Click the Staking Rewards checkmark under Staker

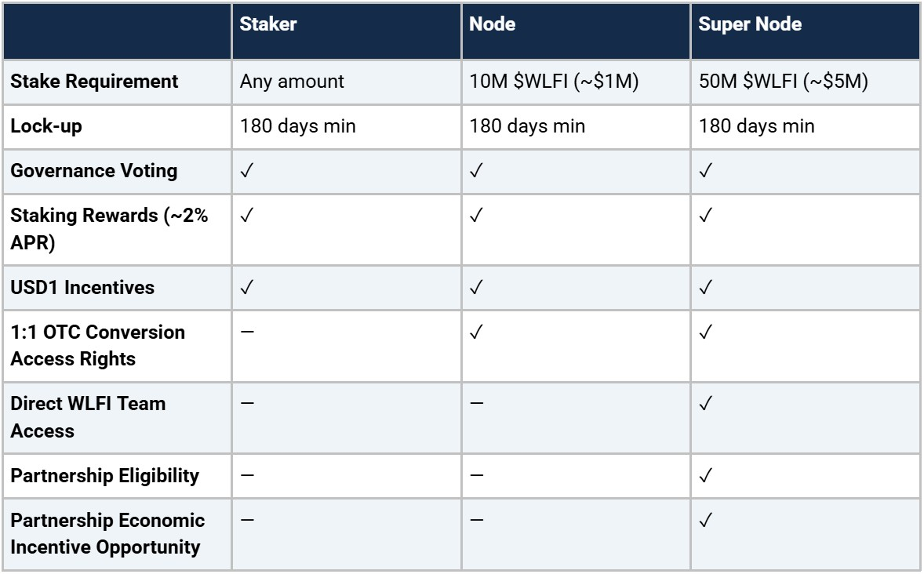click(x=246, y=216)
